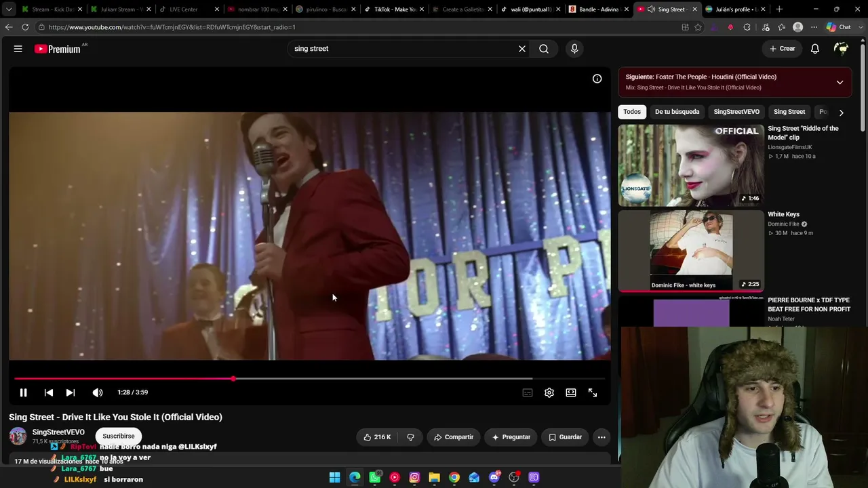The image size is (868, 488).
Task: Open the Sing Street "Riddle of the Model" title
Action: tap(803, 133)
